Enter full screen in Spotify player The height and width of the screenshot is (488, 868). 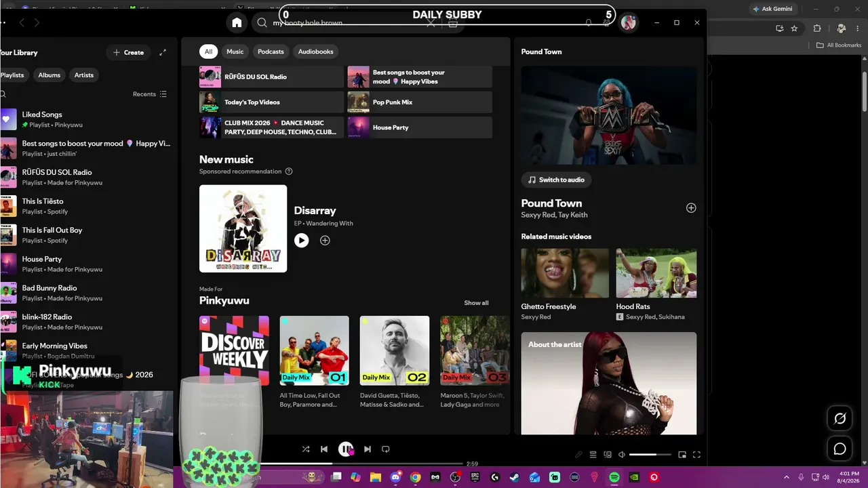coord(696,455)
